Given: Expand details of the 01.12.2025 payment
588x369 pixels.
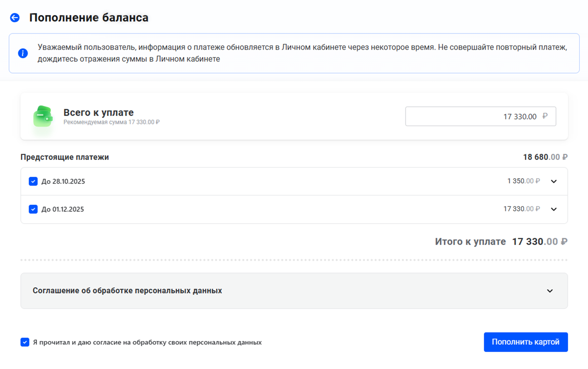Looking at the screenshot, I should (x=554, y=209).
